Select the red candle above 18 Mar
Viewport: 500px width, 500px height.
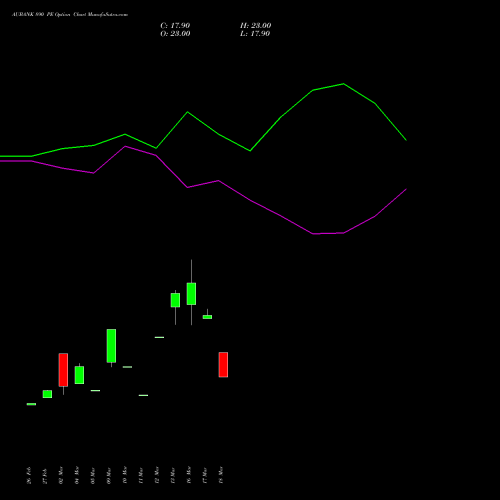pyautogui.click(x=223, y=365)
